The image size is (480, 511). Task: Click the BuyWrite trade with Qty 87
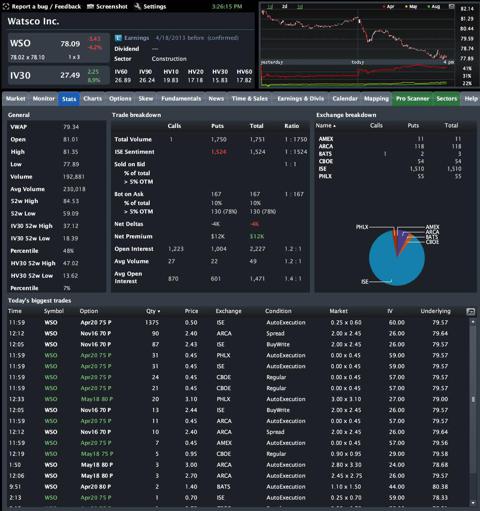point(238,344)
